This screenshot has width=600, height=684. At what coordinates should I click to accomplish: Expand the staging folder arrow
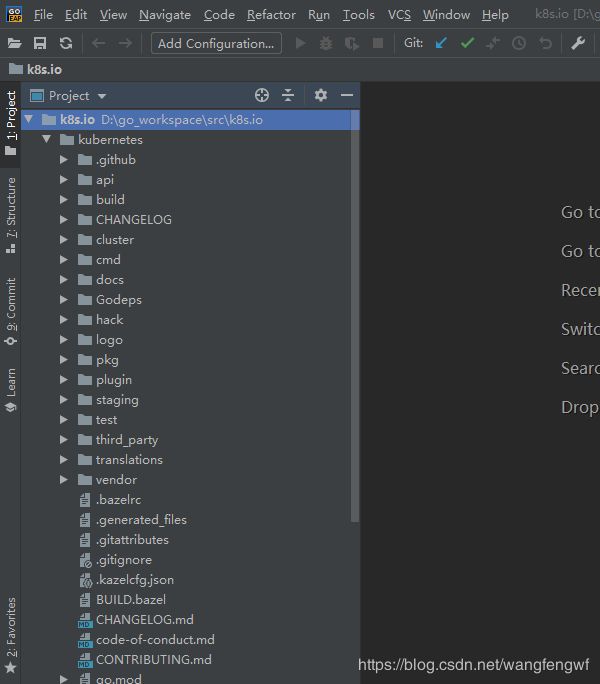[64, 400]
